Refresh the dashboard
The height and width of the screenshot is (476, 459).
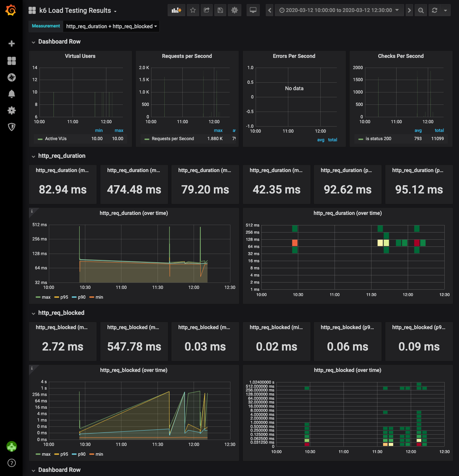tap(435, 10)
